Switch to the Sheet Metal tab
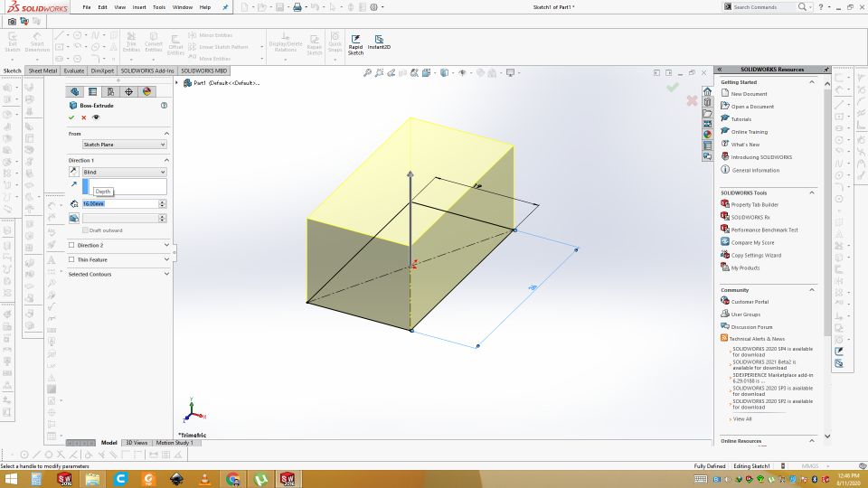Screen dimensions: 868x488 click(42, 70)
